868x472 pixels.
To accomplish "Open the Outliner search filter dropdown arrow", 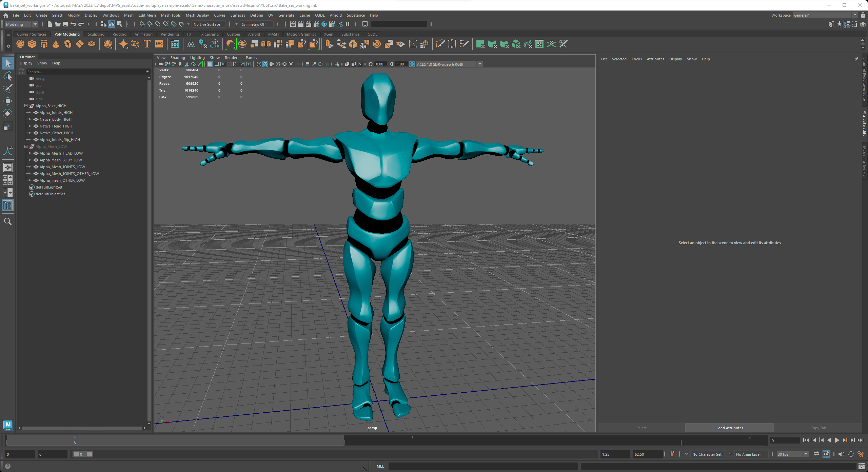I will tap(147, 72).
